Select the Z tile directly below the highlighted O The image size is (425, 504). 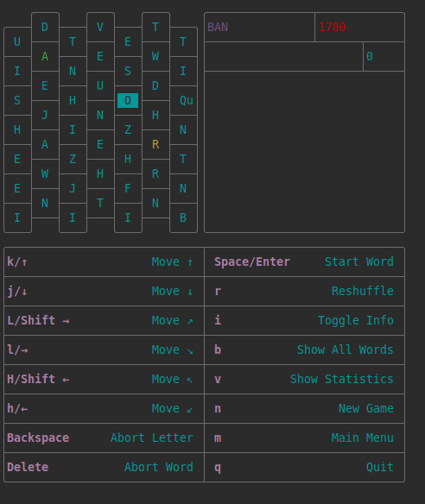pos(128,129)
